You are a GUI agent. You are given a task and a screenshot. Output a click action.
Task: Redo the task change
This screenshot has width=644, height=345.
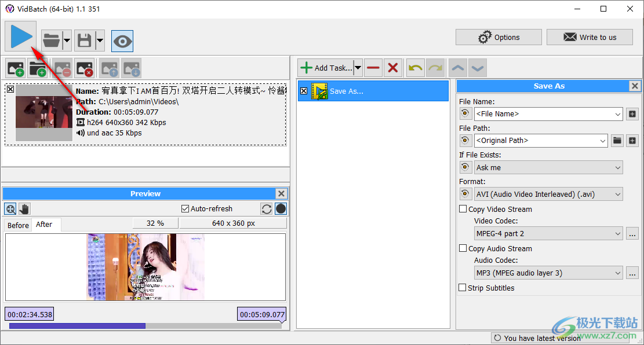point(435,68)
